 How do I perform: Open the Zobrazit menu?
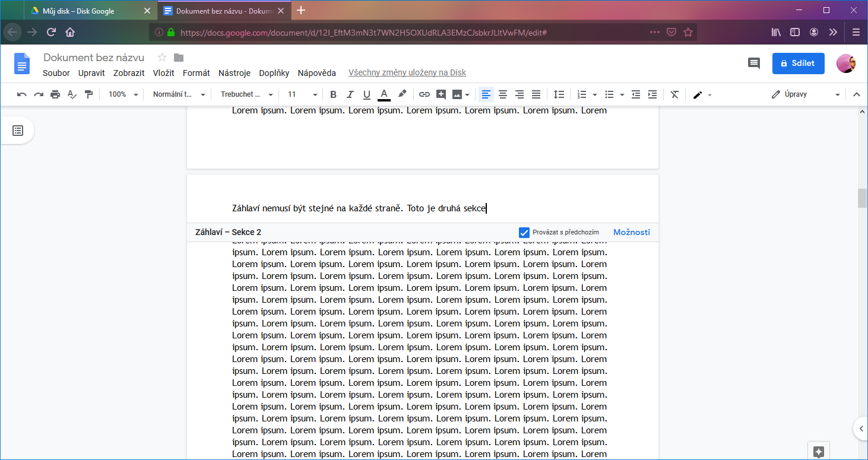tap(129, 73)
